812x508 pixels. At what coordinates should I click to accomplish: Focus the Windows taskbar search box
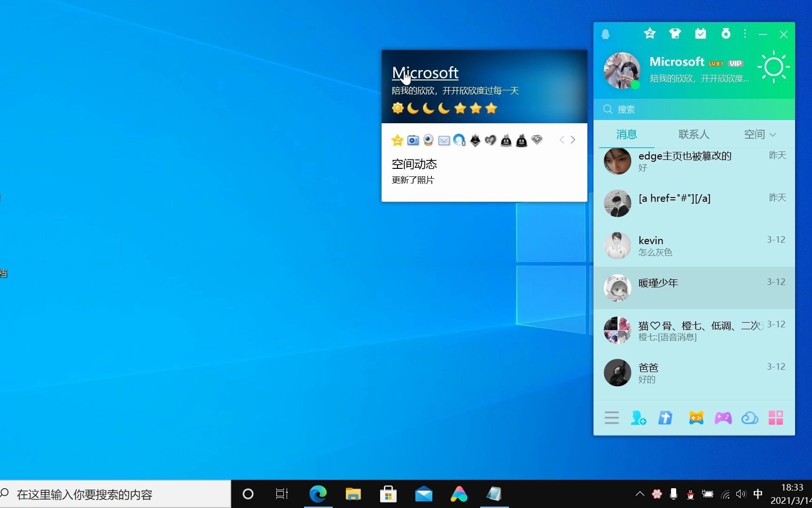pos(116,494)
